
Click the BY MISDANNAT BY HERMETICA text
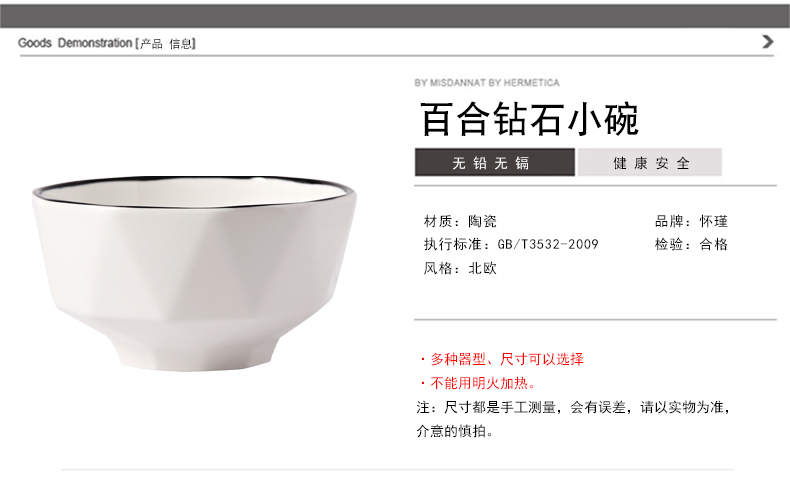(x=487, y=83)
